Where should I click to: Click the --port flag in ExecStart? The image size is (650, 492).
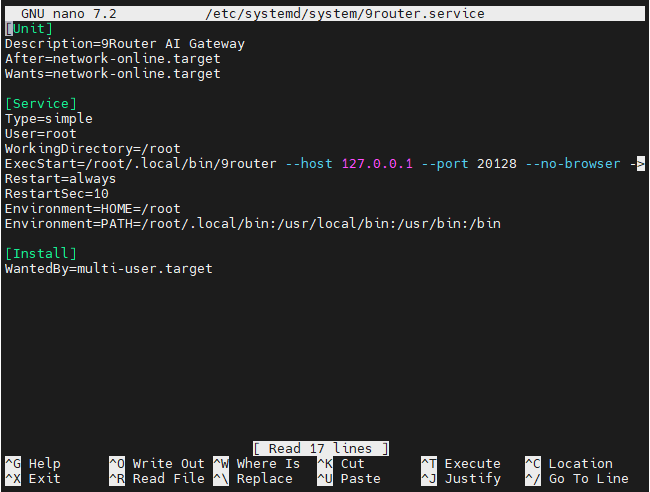[x=445, y=164]
